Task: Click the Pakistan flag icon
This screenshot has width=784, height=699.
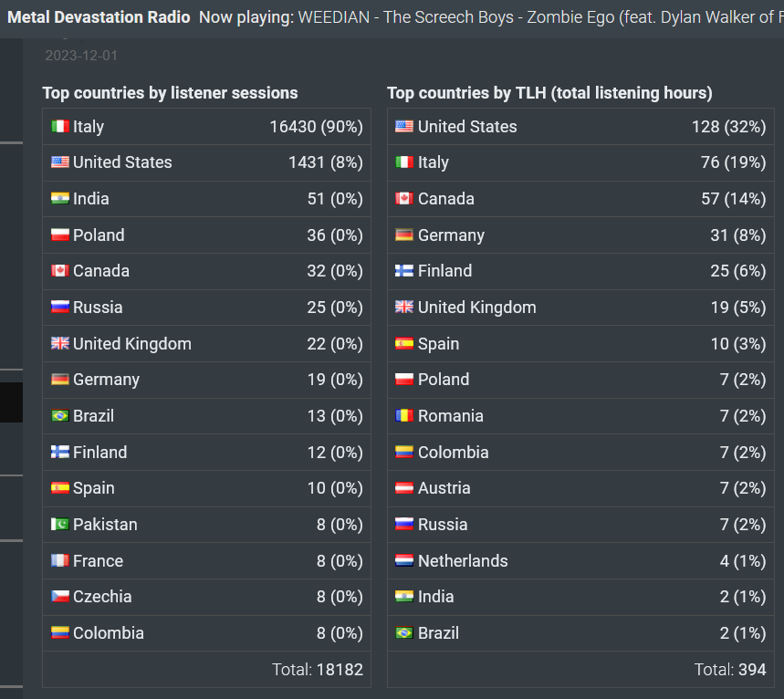Action: pos(60,524)
